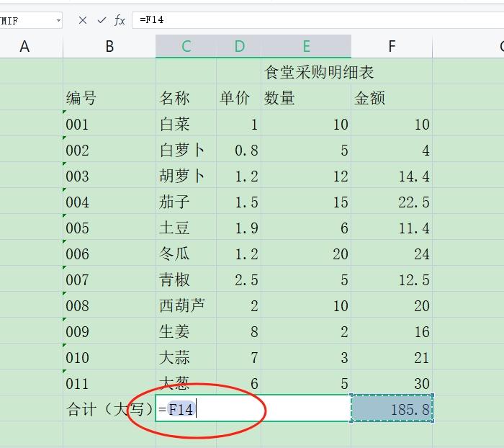This screenshot has height=448, width=504.
Task: Click the 编号 header cell
Action: tap(109, 97)
